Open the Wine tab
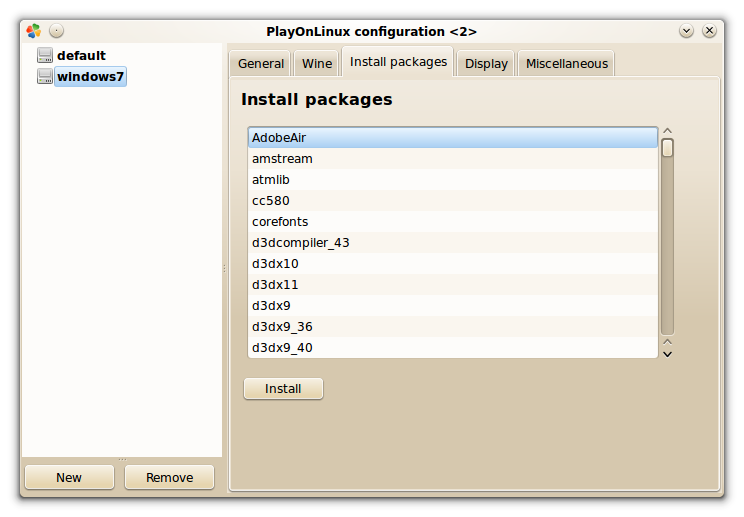The image size is (744, 517). 317,64
